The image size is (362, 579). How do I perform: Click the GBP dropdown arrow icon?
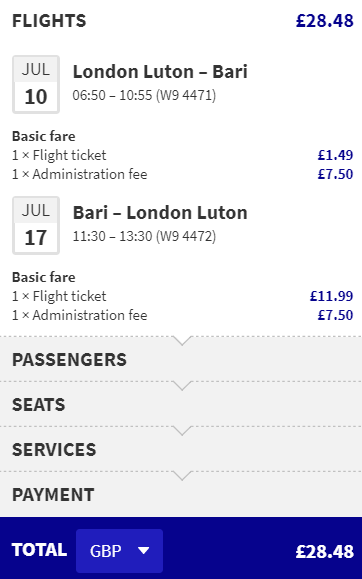(x=143, y=551)
